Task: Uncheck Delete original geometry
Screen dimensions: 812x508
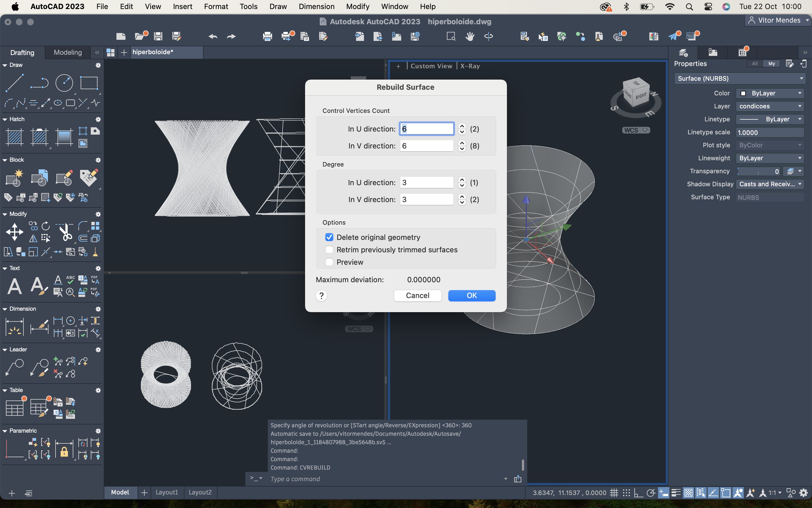Action: (329, 237)
